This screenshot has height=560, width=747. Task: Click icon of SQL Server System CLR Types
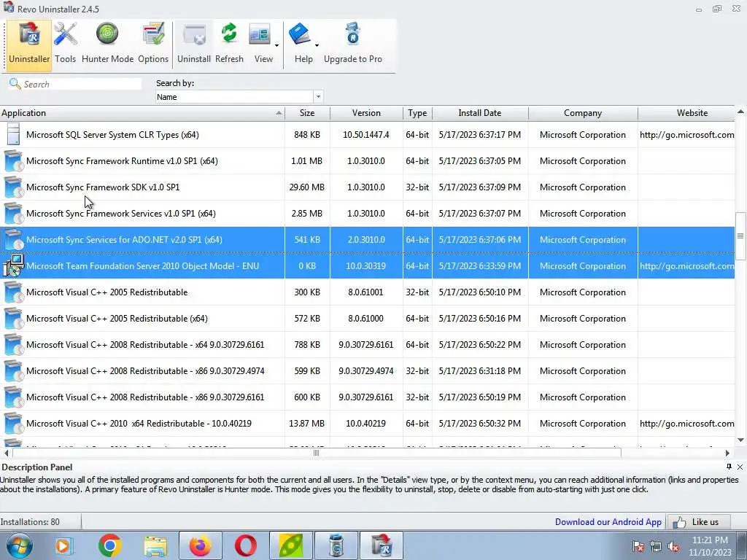coord(13,134)
